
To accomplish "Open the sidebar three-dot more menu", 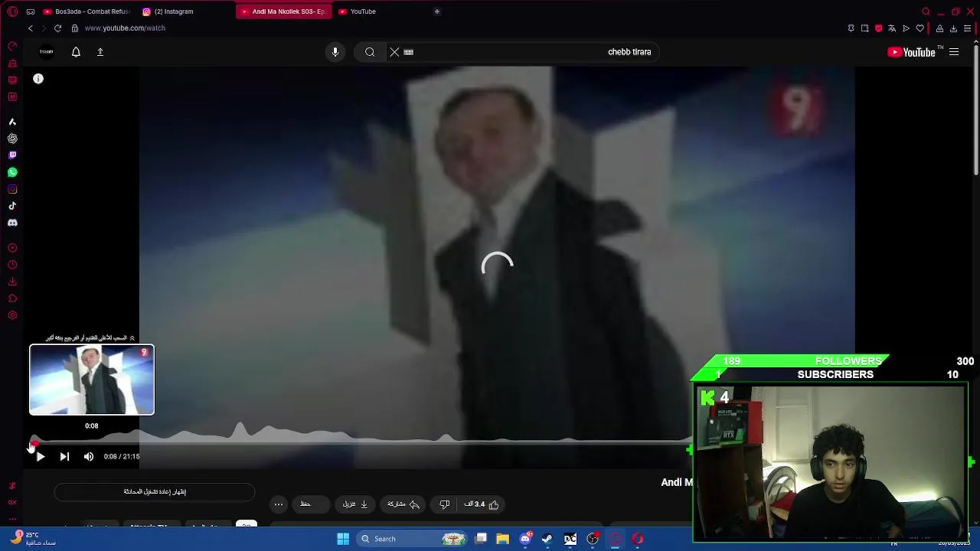I will point(12,519).
